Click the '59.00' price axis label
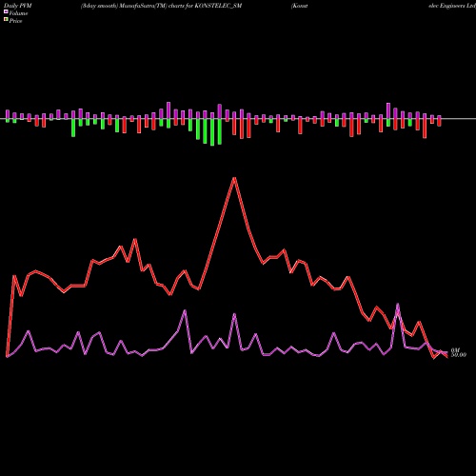The image size is (476, 476). 459,355
